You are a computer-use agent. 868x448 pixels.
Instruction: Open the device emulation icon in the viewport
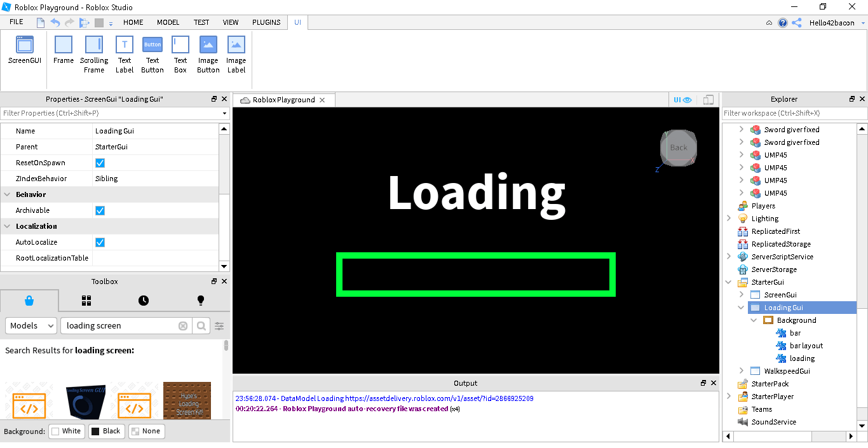point(708,100)
